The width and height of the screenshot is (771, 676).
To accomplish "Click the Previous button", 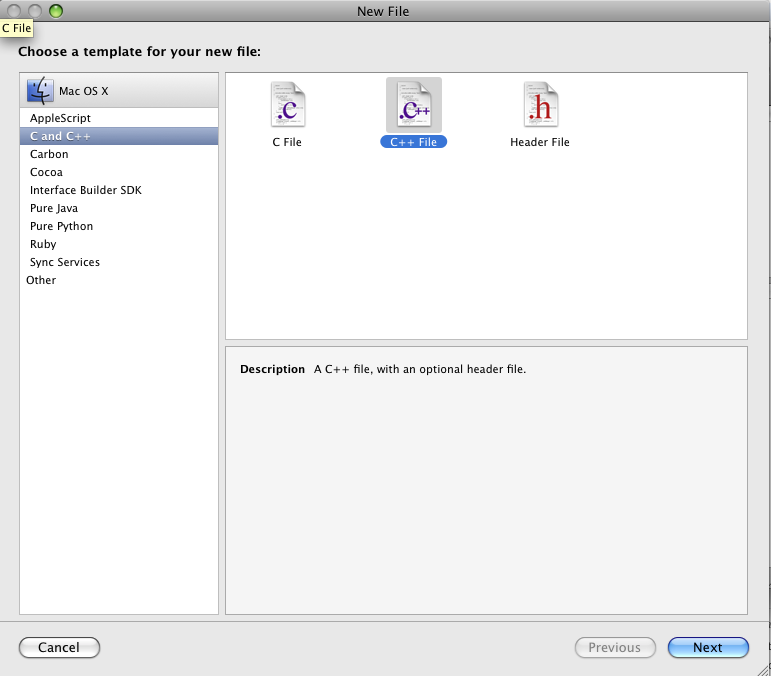I will click(x=614, y=647).
